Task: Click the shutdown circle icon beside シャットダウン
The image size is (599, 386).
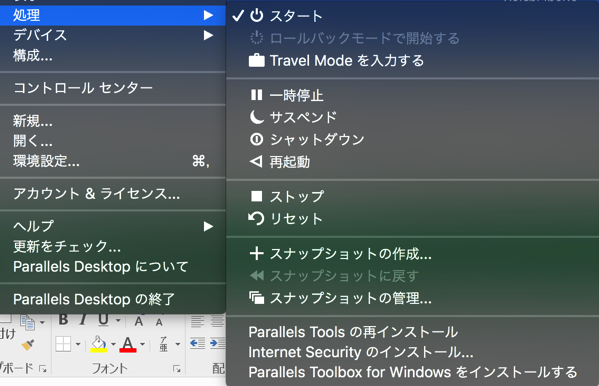Action: tap(256, 139)
